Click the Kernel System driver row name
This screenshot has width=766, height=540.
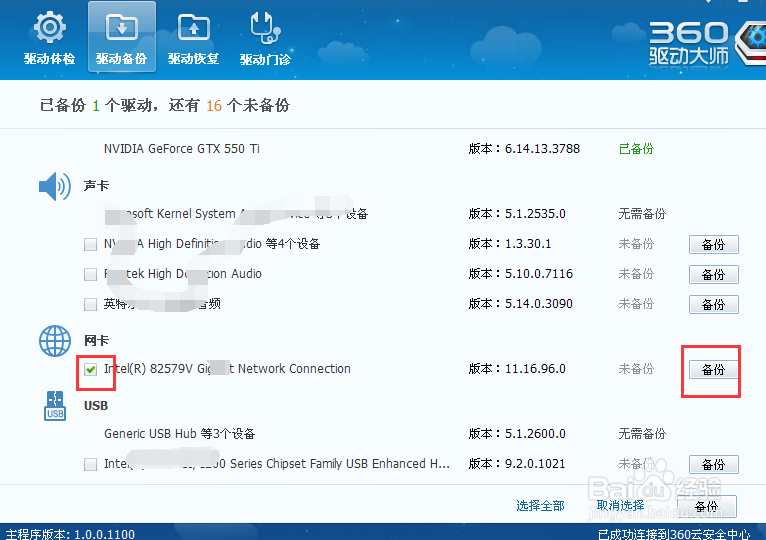[236, 214]
